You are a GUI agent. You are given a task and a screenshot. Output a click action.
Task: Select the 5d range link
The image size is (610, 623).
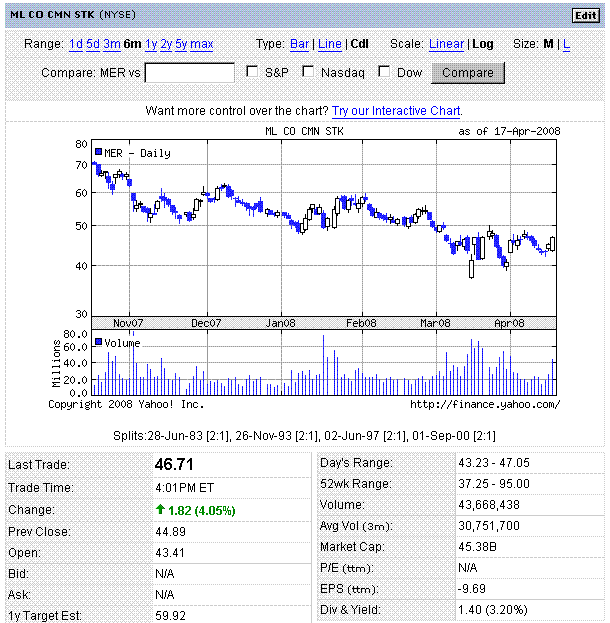[x=93, y=44]
